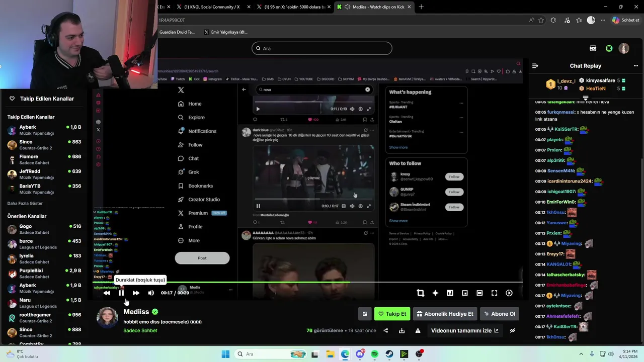Enable picture-in-picture mode
The image size is (644, 362).
point(465,293)
